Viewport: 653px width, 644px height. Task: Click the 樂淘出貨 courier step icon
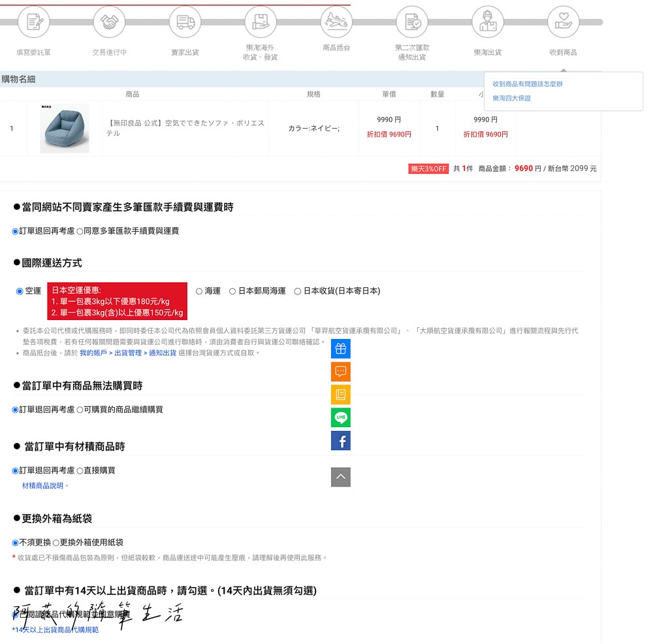coord(488,22)
